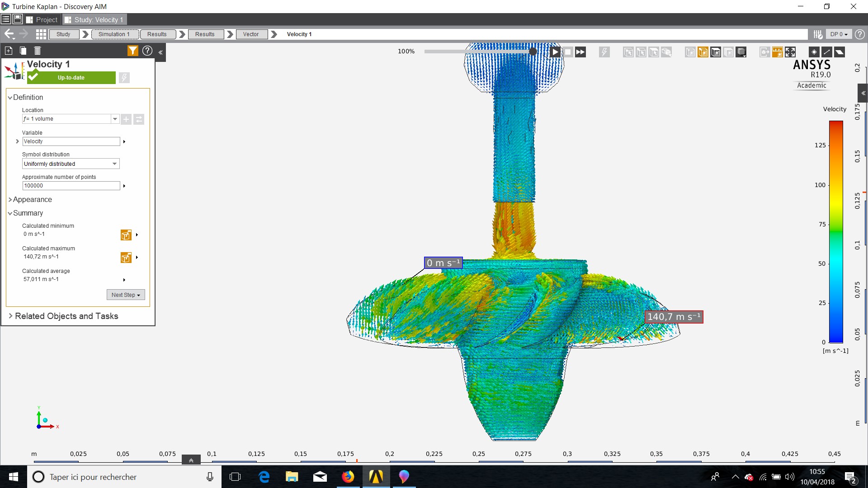Click the animation progress slider handle
The image size is (868, 488).
point(533,52)
